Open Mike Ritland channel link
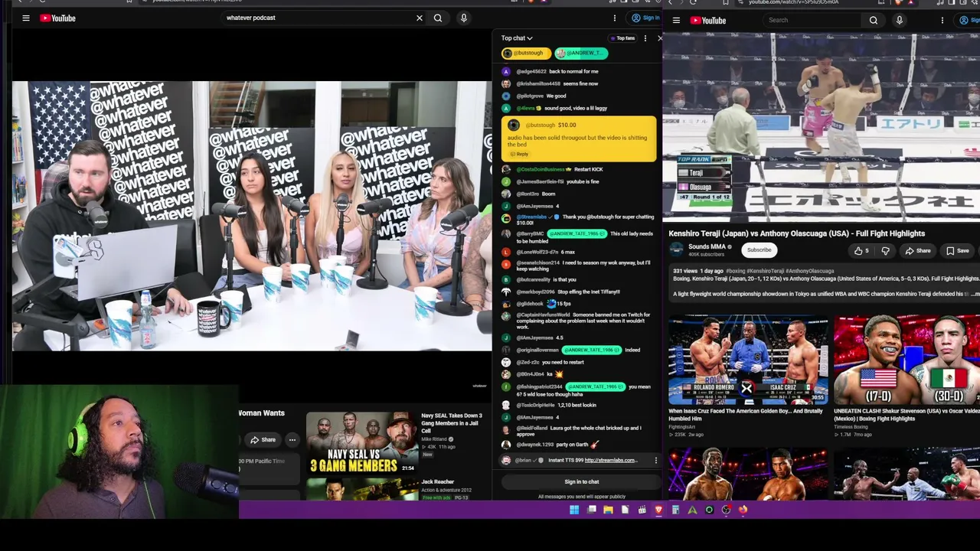The height and width of the screenshot is (551, 980). point(433,439)
